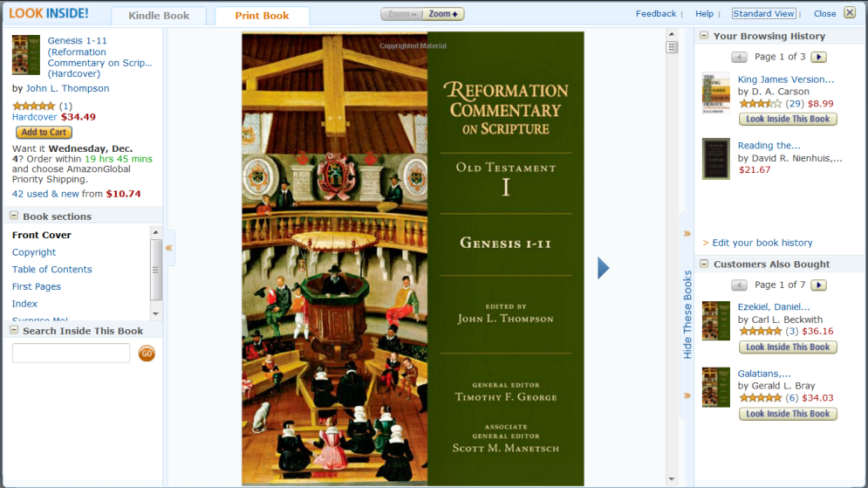This screenshot has width=868, height=488.
Task: Click King James Version cover thumbnail
Action: coord(715,93)
